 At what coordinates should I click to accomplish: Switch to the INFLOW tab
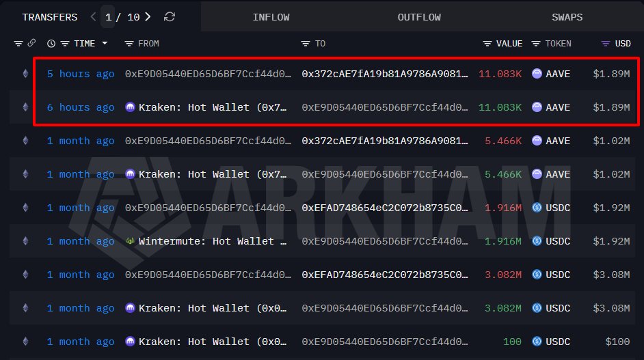[271, 17]
